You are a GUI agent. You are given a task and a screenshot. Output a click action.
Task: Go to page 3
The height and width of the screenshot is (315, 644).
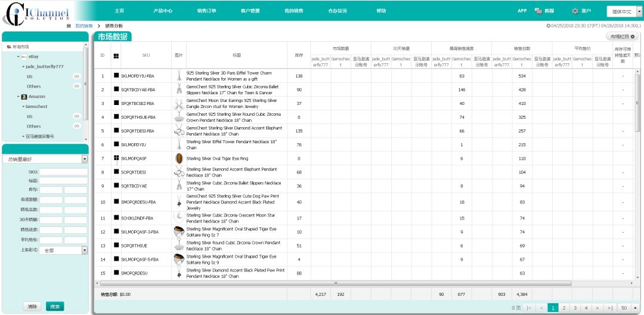pos(575,308)
